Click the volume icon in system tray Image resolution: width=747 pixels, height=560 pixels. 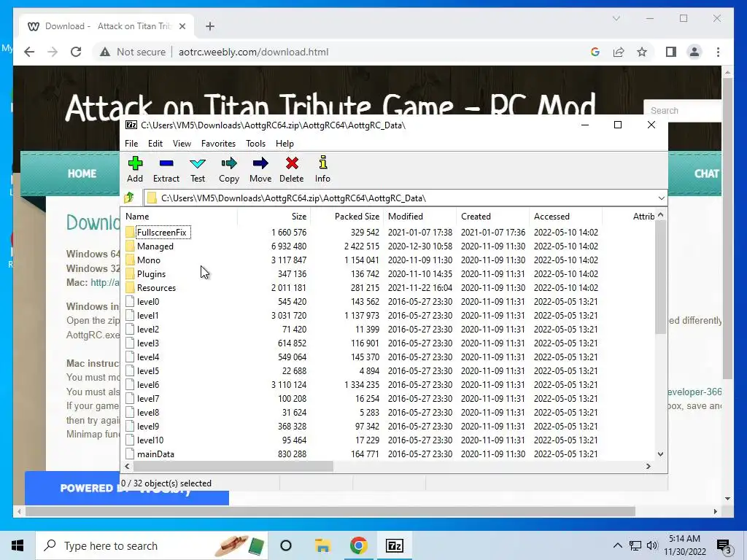(x=652, y=545)
